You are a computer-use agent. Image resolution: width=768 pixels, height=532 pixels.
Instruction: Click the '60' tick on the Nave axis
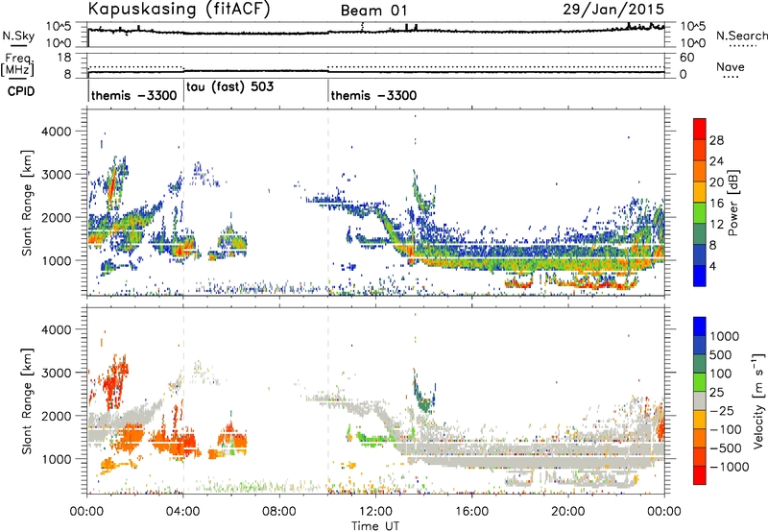[686, 58]
